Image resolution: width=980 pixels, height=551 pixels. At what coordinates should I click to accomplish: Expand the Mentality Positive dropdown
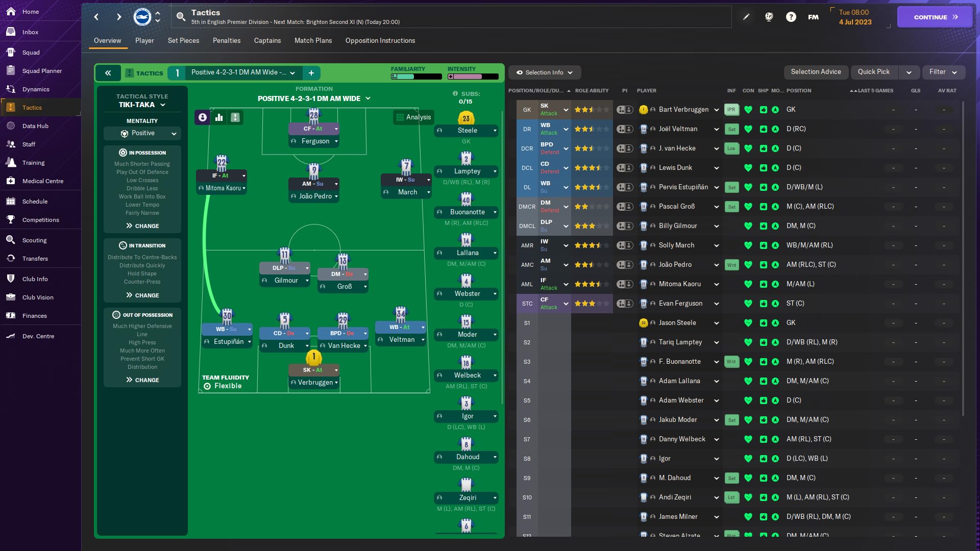point(142,133)
